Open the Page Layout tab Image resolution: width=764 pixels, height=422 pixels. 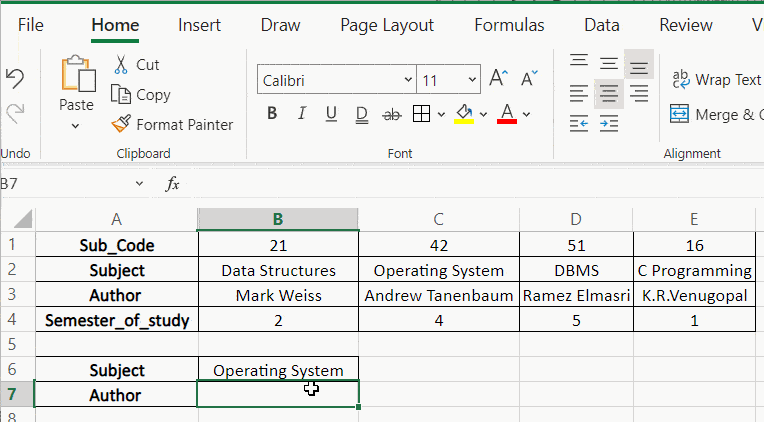[x=387, y=25]
